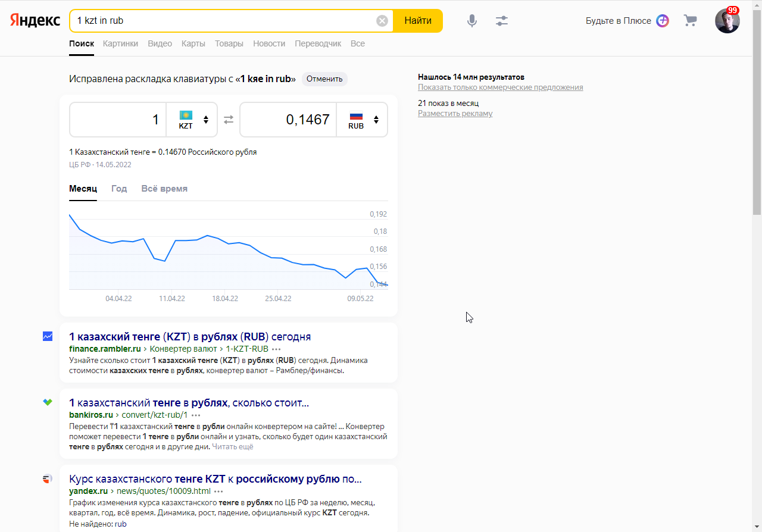
Task: Open the KZT currency dropdown
Action: click(x=192, y=120)
